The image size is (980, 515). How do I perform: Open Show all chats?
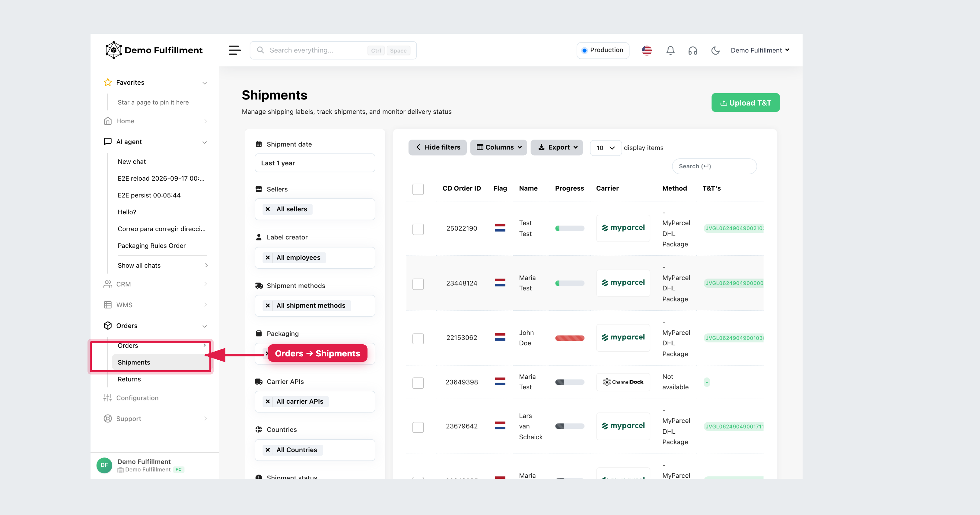[163, 265]
